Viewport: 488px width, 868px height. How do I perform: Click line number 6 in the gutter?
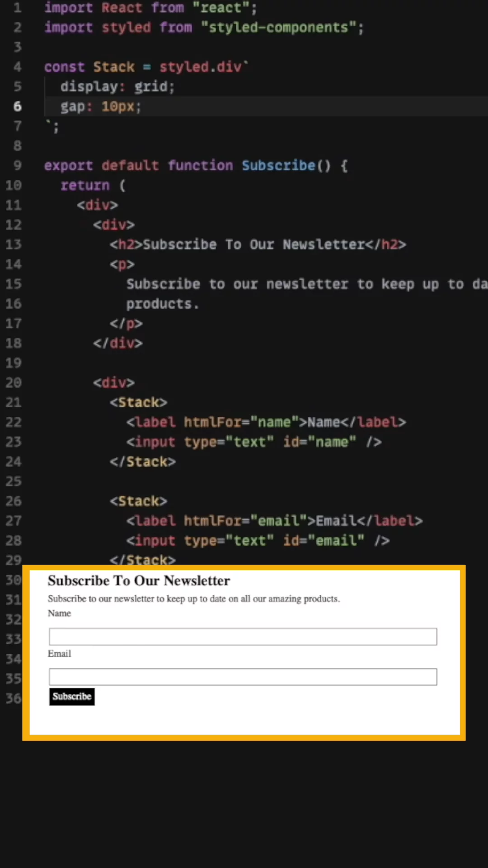point(17,106)
